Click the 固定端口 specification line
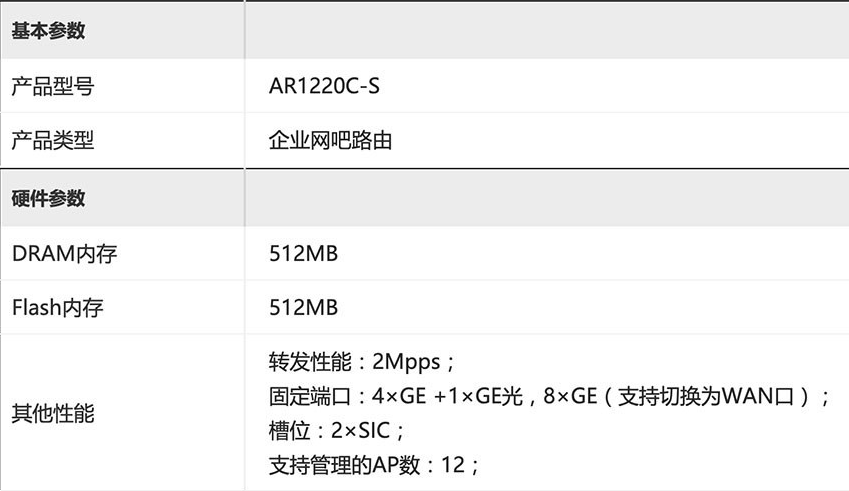 click(x=548, y=396)
